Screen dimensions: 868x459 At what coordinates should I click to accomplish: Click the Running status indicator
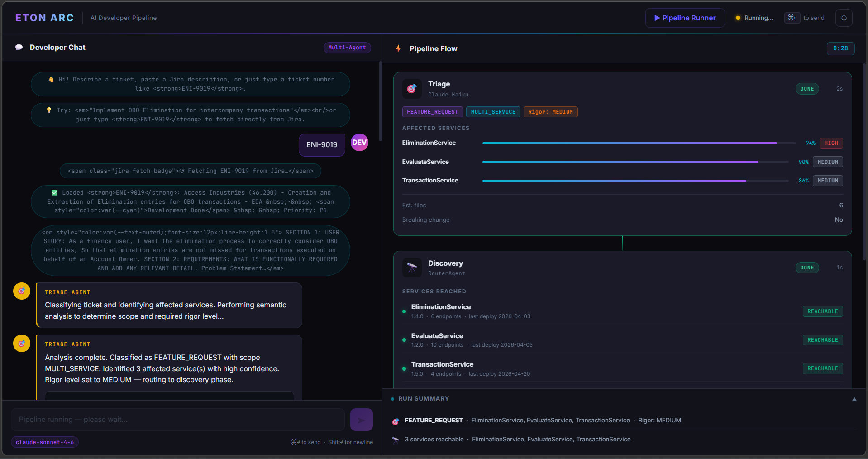pos(754,18)
